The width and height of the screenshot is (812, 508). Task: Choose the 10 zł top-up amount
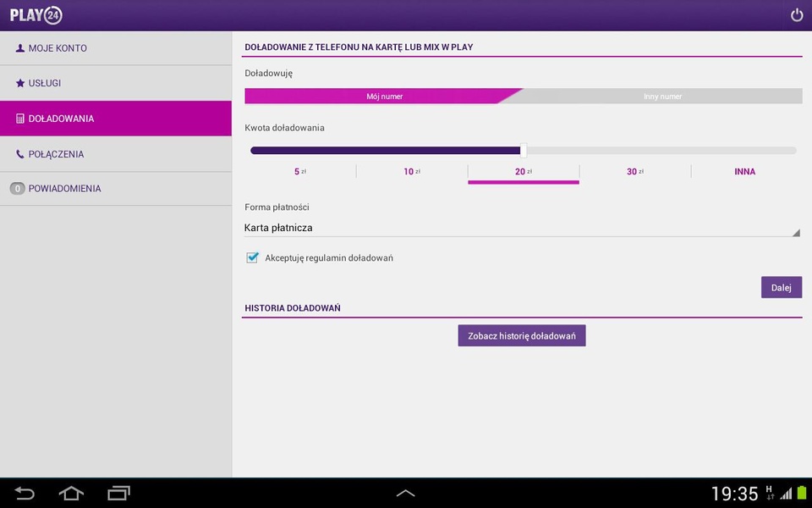(x=412, y=172)
